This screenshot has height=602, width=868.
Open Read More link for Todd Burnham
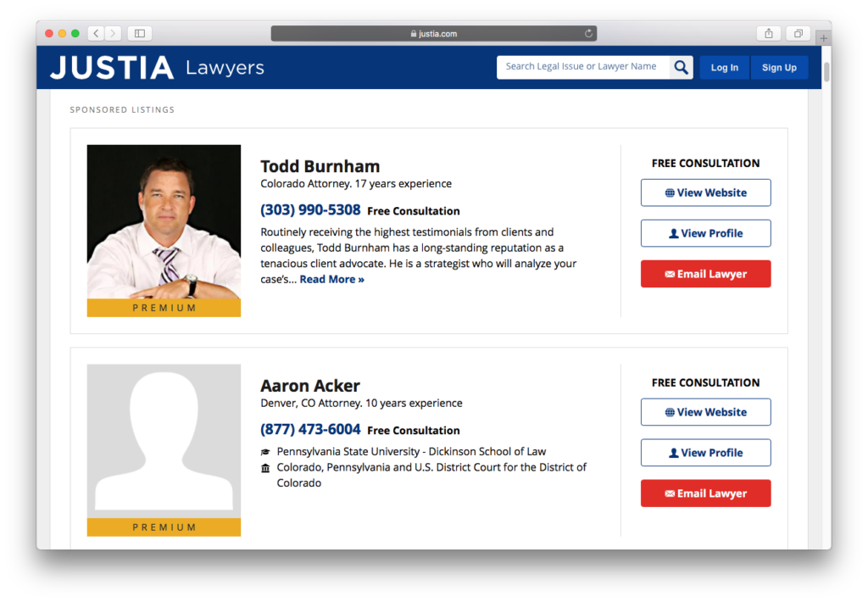coord(331,280)
